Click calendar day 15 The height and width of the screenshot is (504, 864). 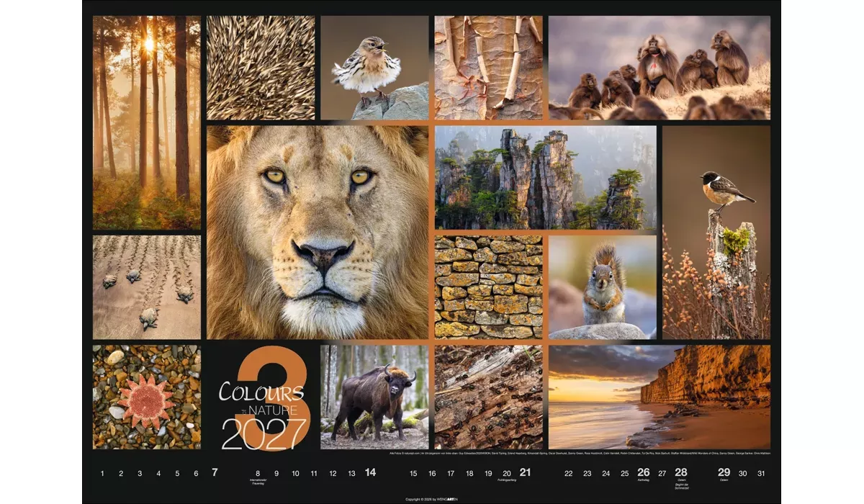(413, 473)
